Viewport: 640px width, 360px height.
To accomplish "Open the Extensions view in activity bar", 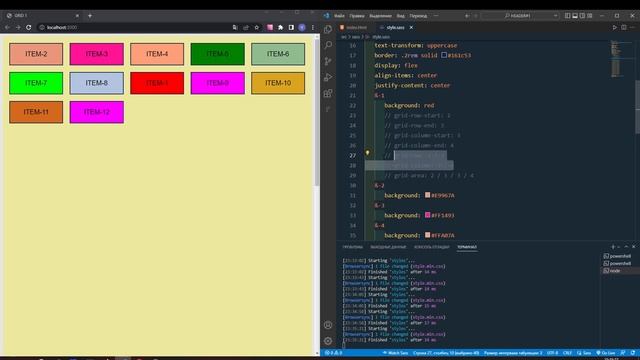I will point(328,93).
